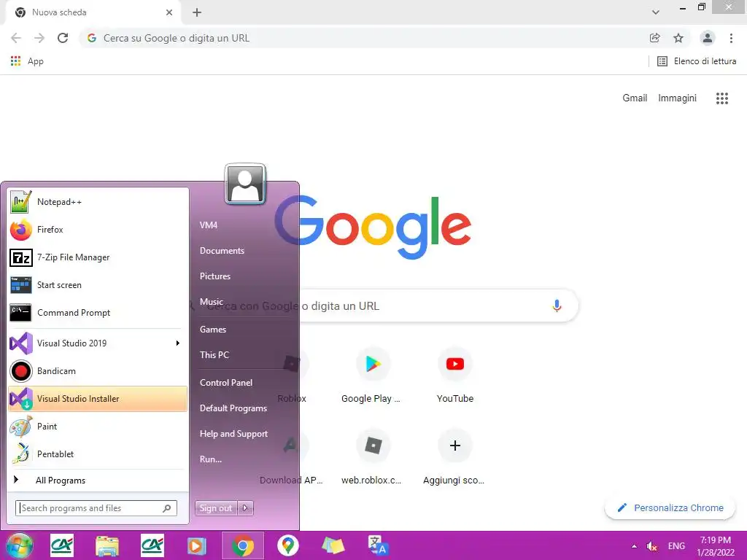Switch to Chrome in the taskbar
This screenshot has height=560, width=747.
click(x=242, y=545)
